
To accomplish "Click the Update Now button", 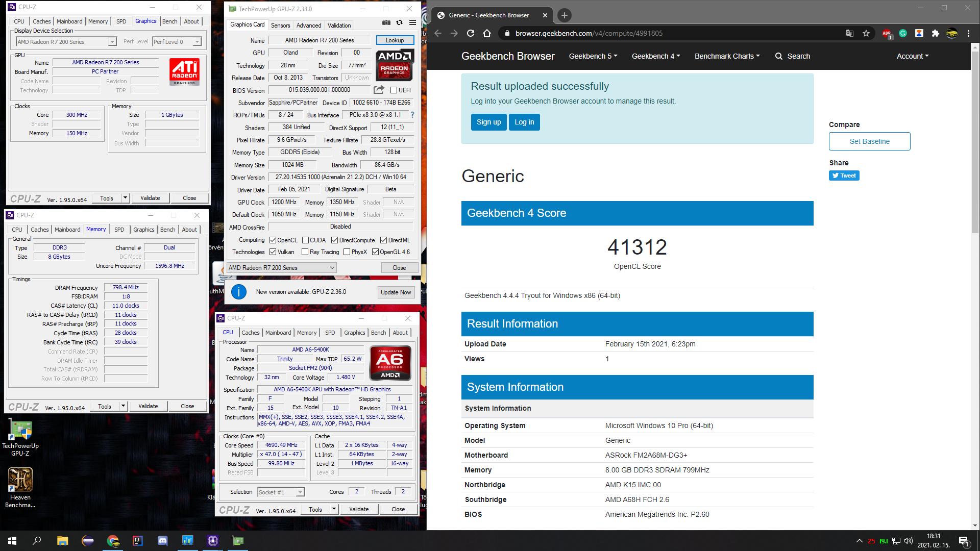I will click(x=396, y=292).
